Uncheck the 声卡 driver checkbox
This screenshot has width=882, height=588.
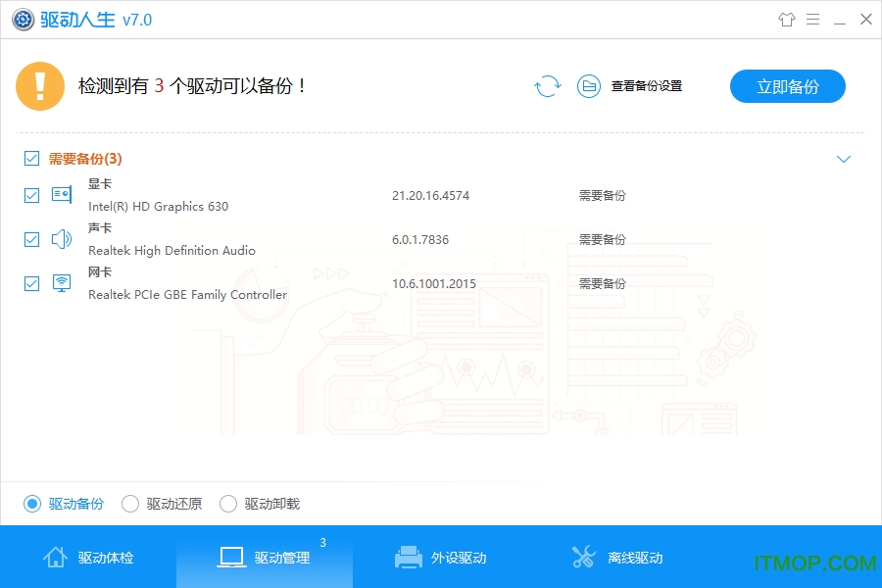32,240
